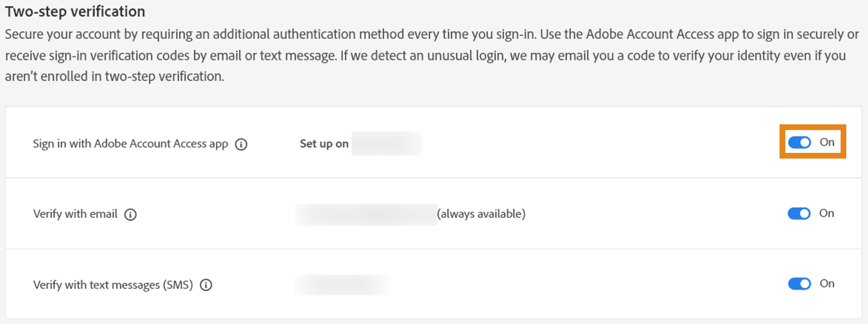This screenshot has width=868, height=324.
Task: Click the "Two-step verification" heading
Action: pos(75,11)
